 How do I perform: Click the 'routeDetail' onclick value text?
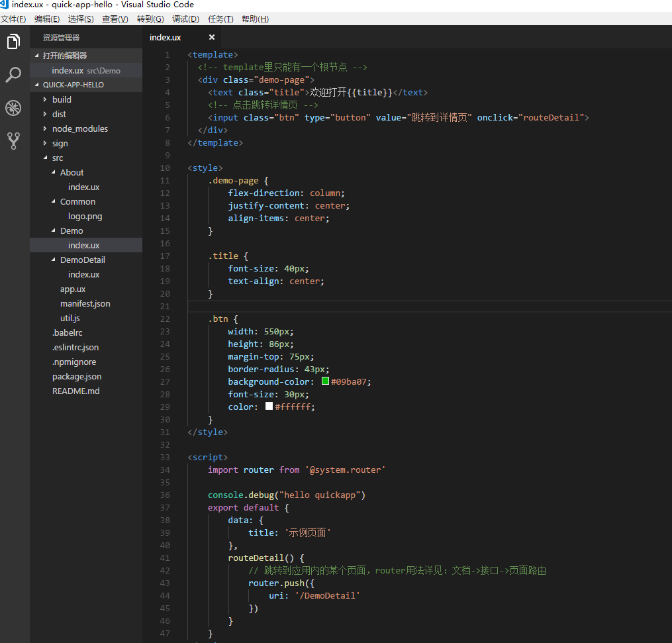[551, 117]
